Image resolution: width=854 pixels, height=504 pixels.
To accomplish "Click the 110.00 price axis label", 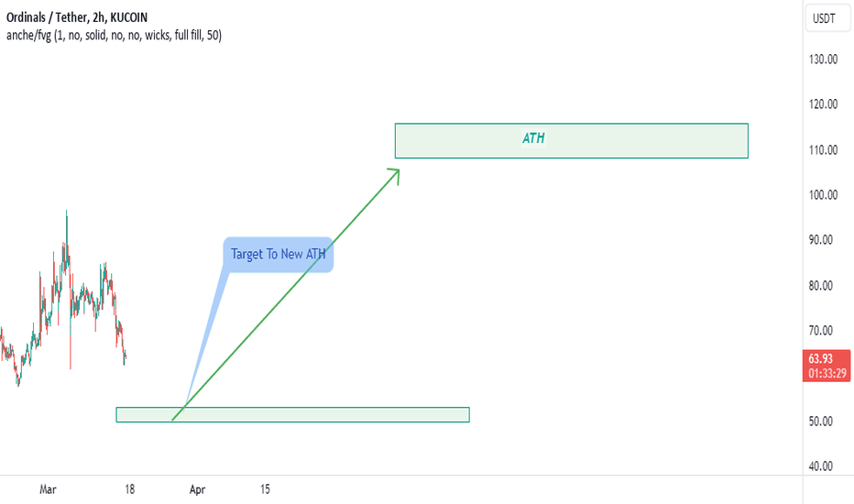I will pos(823,150).
